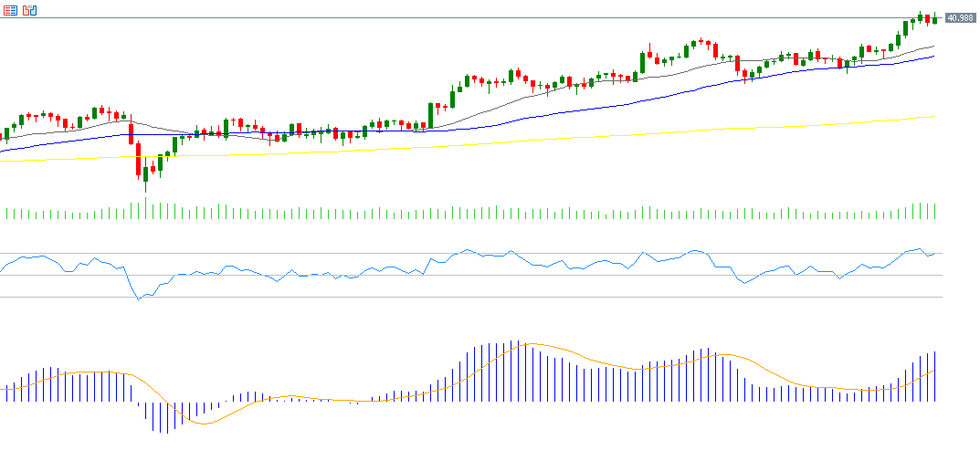Viewport: 980px width, 461px height.
Task: Click the lowest dip of the RSI line
Action: pyautogui.click(x=138, y=299)
